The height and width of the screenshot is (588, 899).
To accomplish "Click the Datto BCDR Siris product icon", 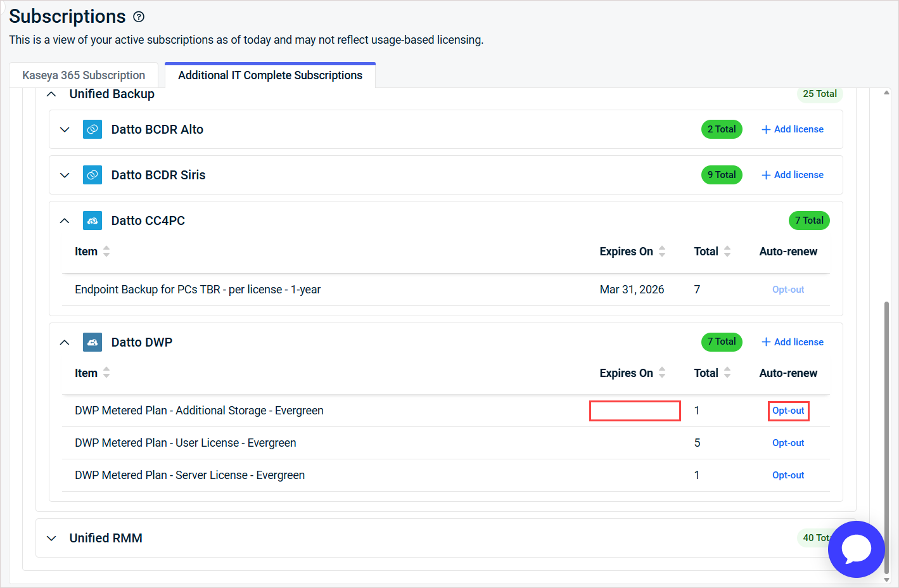I will pos(92,175).
